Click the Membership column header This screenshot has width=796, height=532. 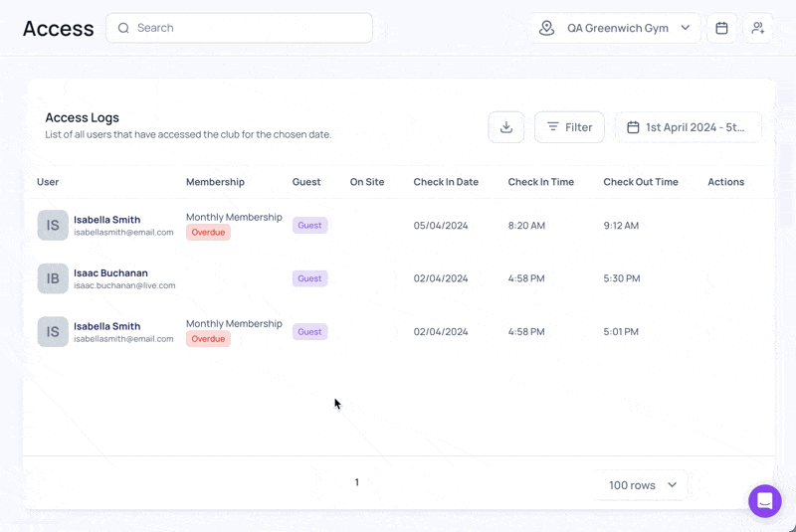coord(215,182)
